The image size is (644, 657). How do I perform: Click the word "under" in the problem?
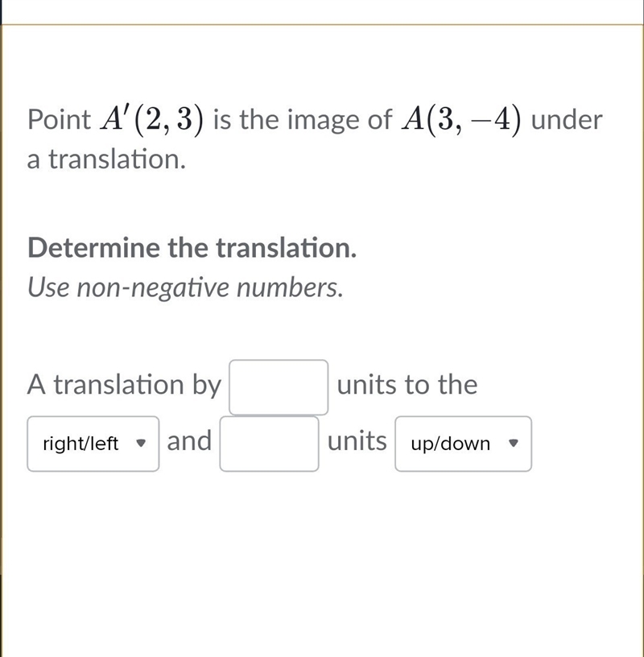pyautogui.click(x=567, y=120)
